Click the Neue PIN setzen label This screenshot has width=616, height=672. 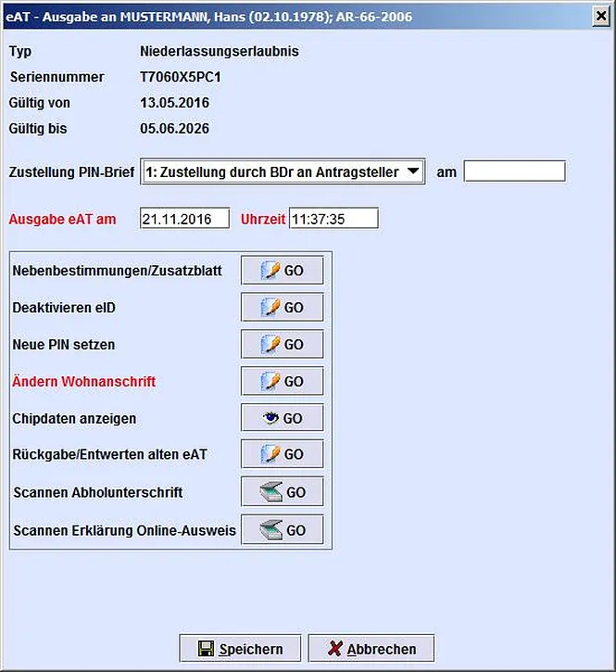point(63,345)
